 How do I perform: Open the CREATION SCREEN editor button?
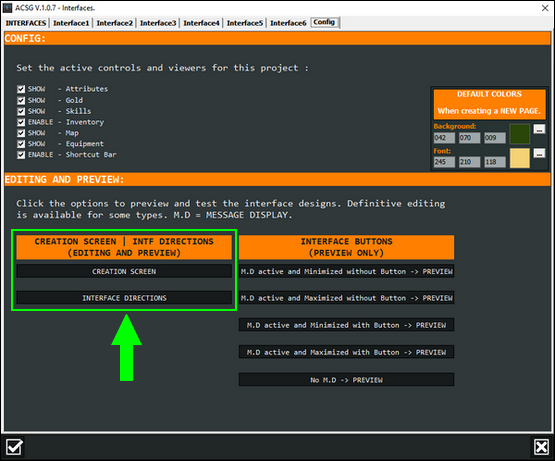(x=124, y=271)
